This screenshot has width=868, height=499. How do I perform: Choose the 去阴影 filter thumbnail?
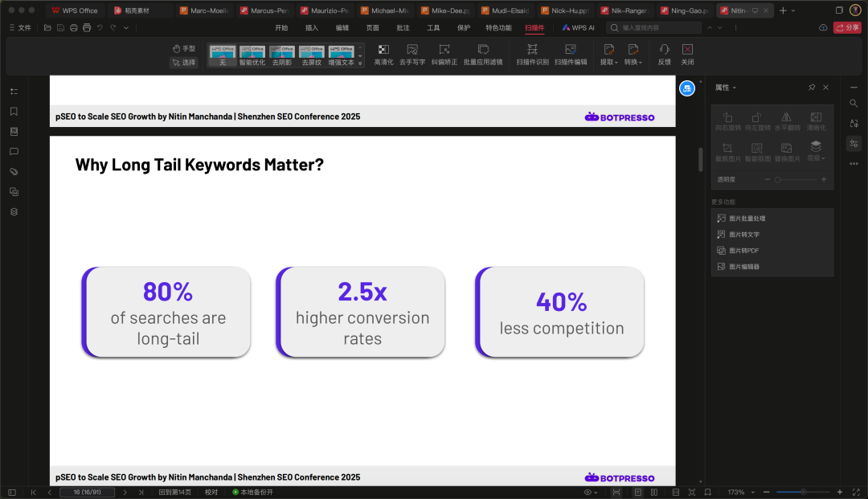pyautogui.click(x=282, y=56)
